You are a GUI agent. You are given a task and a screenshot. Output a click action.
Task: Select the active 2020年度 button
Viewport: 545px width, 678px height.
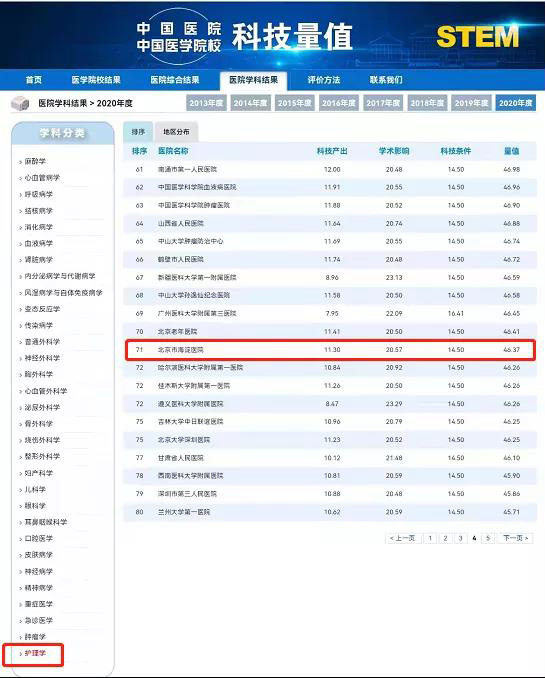coord(516,103)
